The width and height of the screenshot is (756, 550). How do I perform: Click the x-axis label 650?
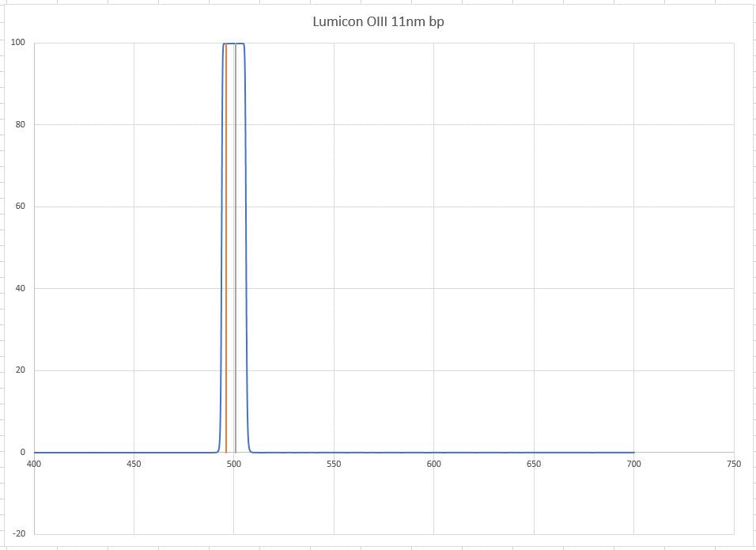tap(534, 464)
